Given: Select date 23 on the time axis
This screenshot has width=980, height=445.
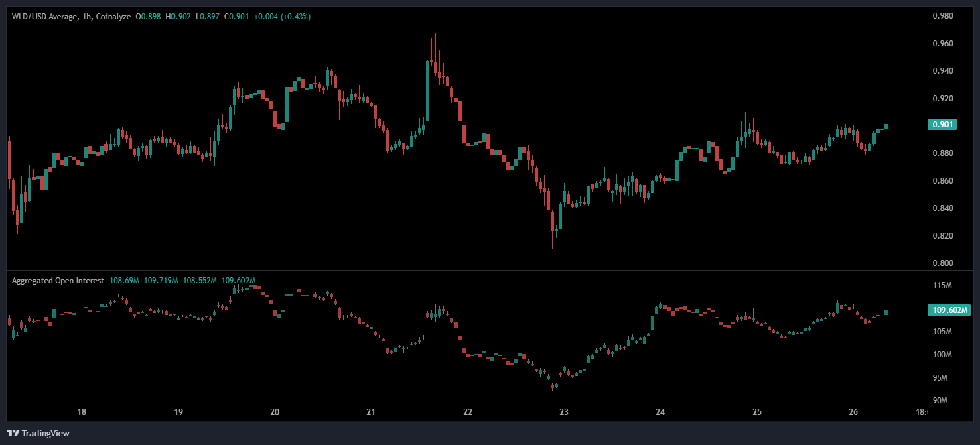Looking at the screenshot, I should (564, 412).
